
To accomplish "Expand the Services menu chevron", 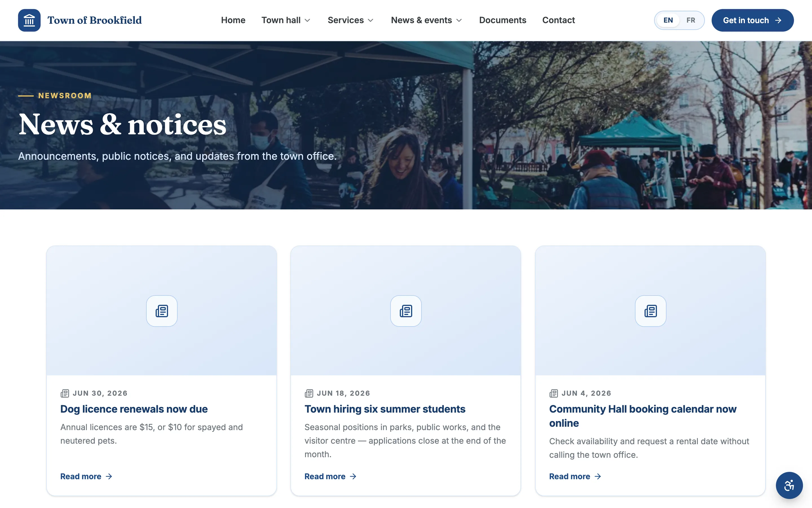I will click(x=370, y=21).
